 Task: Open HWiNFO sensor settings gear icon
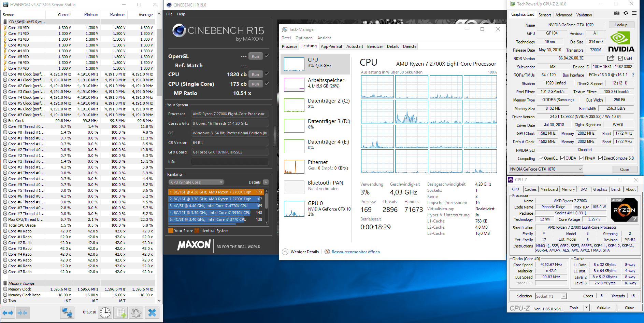point(136,312)
